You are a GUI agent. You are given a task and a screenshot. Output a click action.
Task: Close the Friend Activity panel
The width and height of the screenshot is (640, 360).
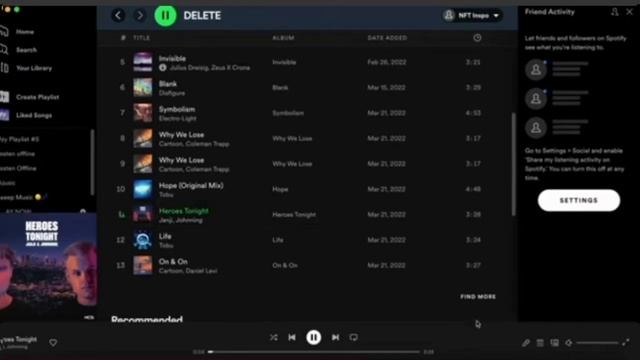coord(629,12)
